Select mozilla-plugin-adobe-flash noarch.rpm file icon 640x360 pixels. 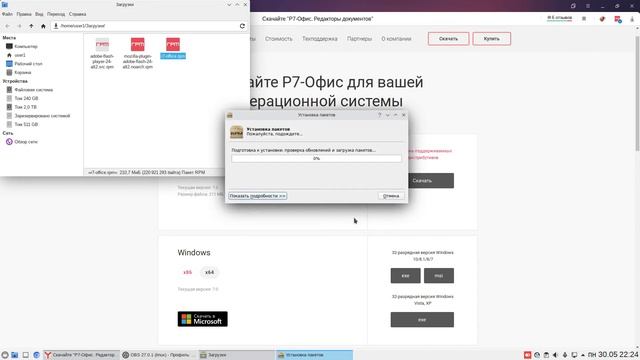coord(138,45)
